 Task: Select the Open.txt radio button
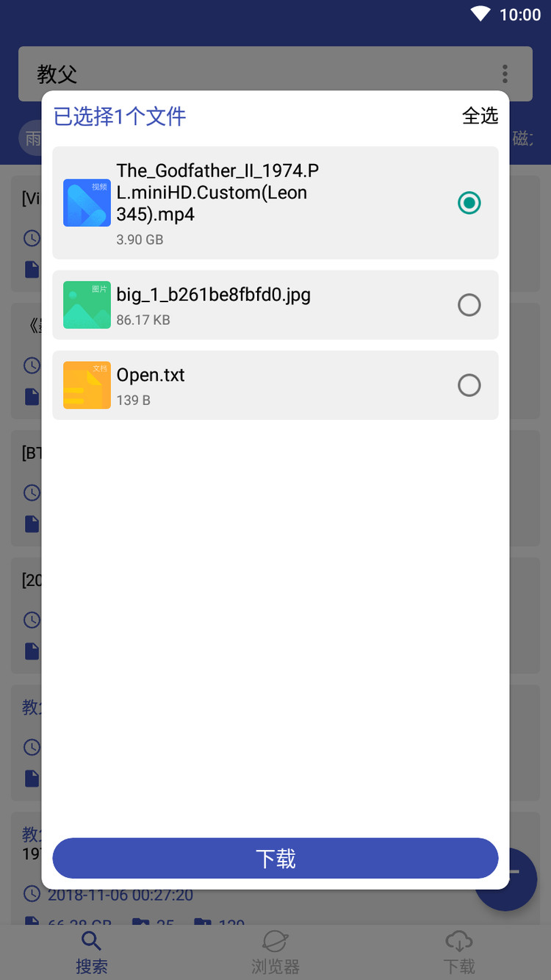point(469,385)
